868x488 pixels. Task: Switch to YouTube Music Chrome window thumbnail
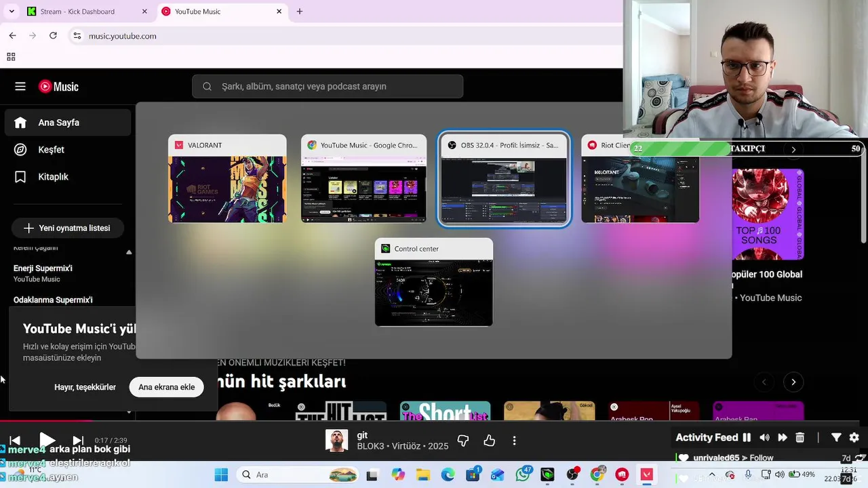363,178
